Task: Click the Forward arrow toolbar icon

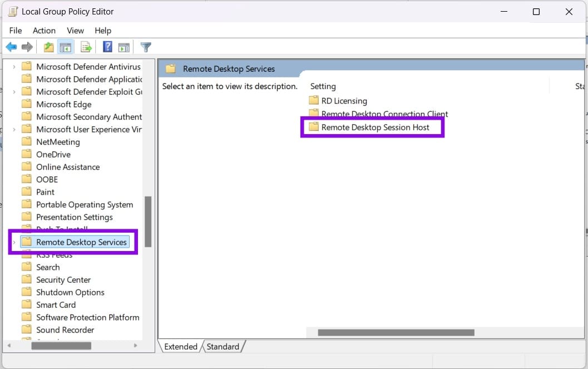Action: point(27,47)
